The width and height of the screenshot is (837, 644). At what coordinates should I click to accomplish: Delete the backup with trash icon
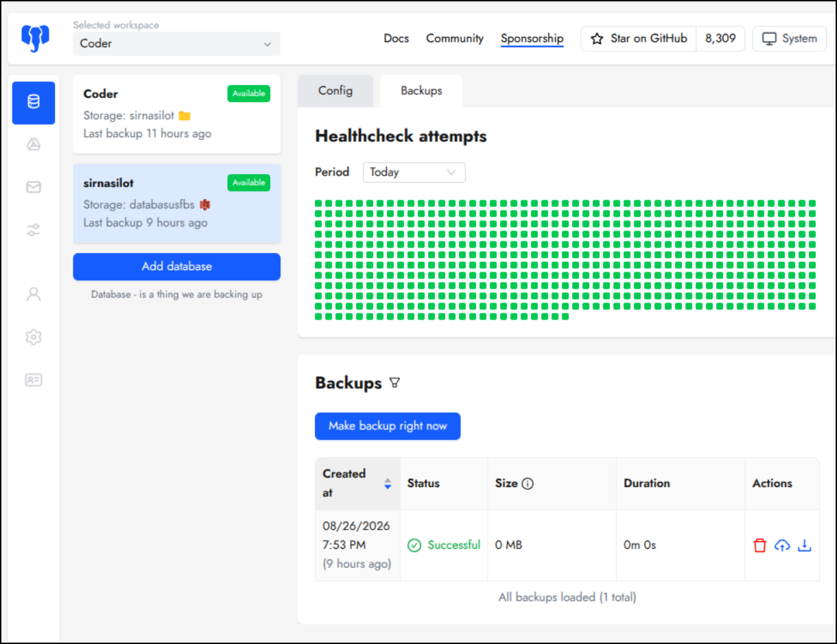(759, 545)
